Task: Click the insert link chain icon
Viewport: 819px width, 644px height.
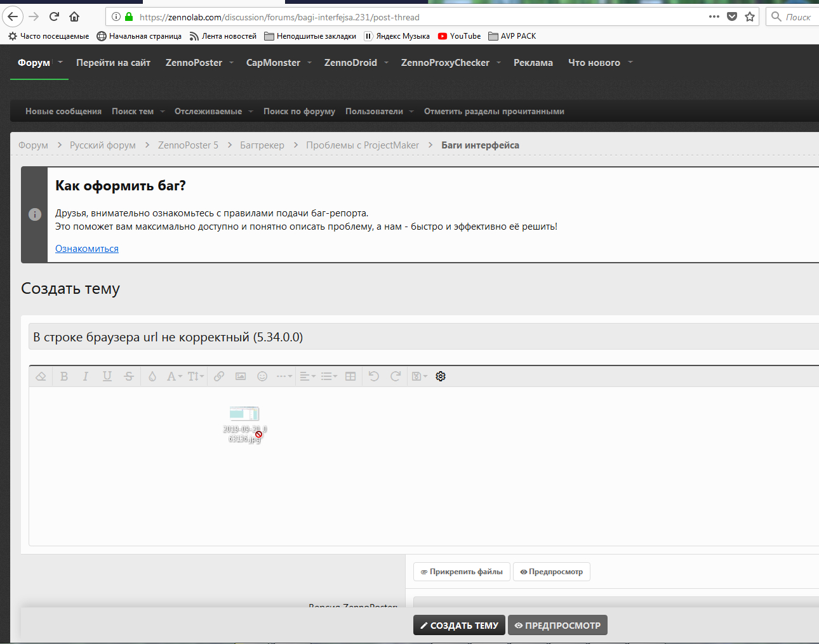Action: (219, 376)
